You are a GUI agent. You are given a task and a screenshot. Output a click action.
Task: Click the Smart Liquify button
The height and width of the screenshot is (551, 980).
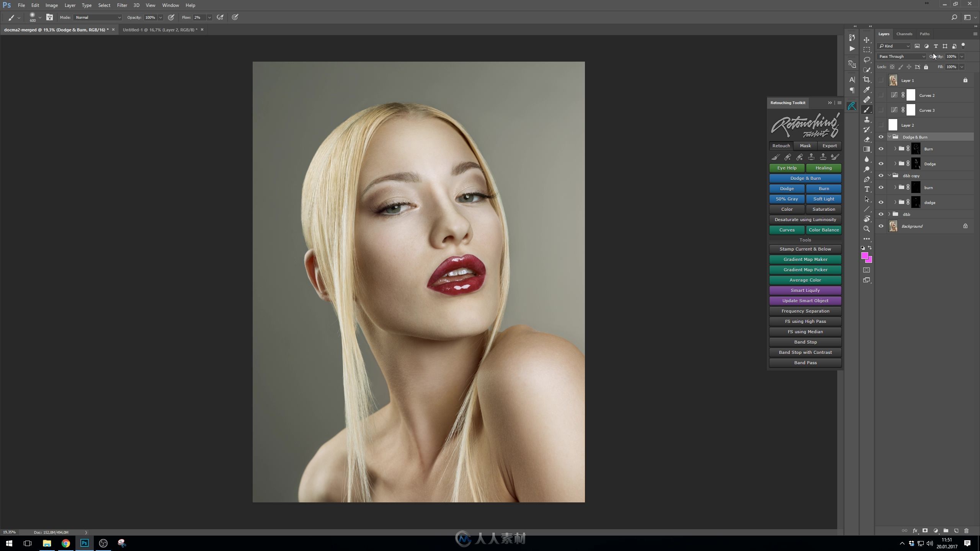pos(805,290)
